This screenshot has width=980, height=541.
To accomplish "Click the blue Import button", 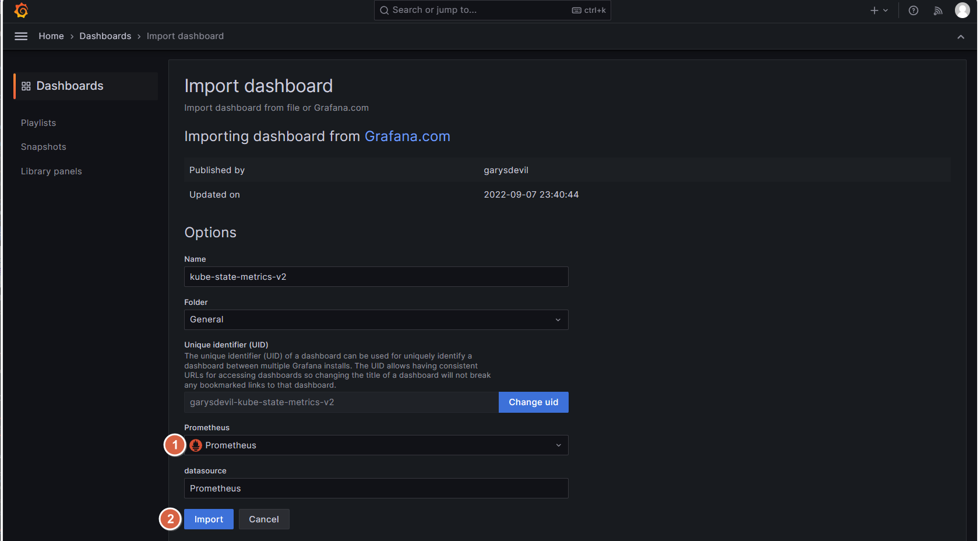I will [x=209, y=519].
